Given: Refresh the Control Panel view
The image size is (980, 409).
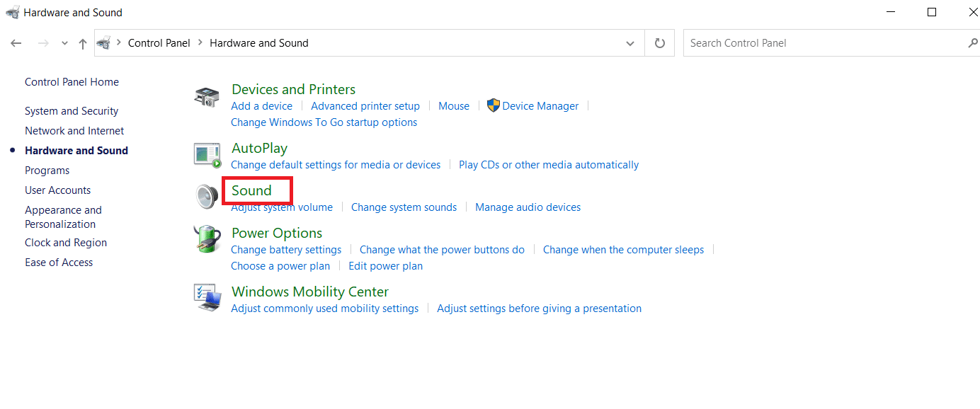Looking at the screenshot, I should pyautogui.click(x=660, y=43).
